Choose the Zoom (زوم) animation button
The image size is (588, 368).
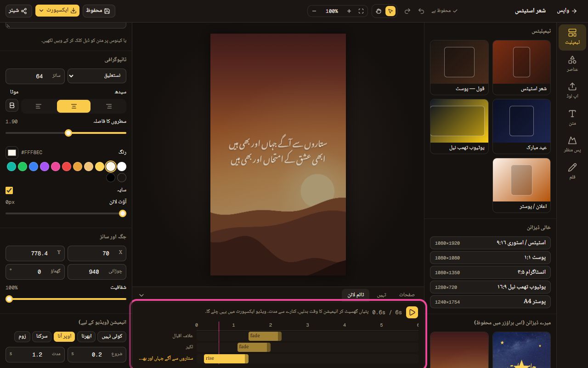click(23, 337)
